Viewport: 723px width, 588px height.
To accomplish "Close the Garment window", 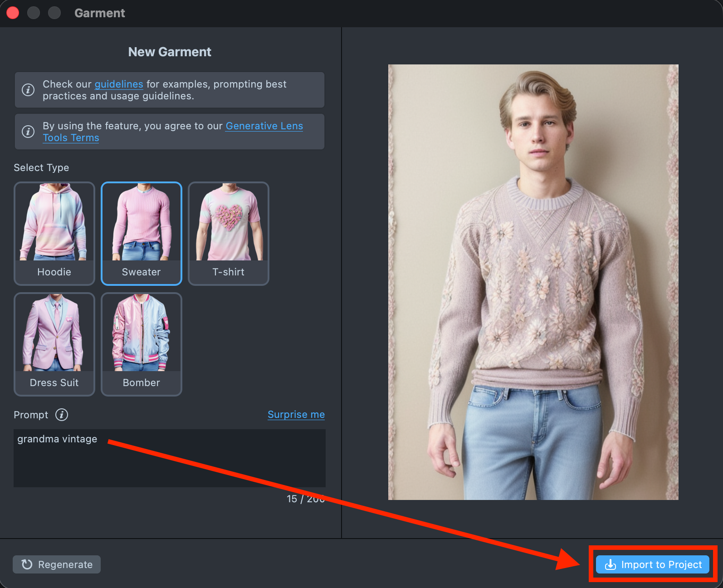I will [13, 13].
